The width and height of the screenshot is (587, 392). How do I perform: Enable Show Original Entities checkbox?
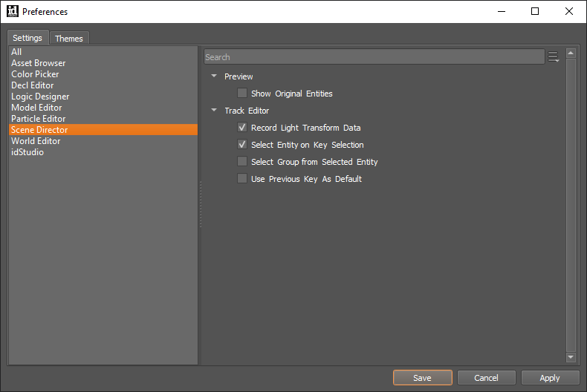pos(242,93)
